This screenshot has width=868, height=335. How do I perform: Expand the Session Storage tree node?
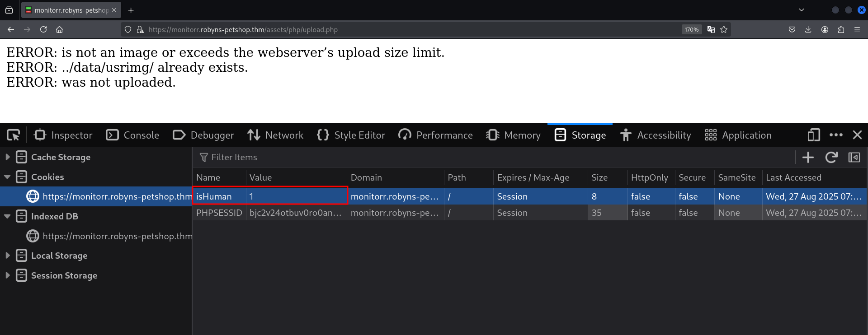(8, 275)
